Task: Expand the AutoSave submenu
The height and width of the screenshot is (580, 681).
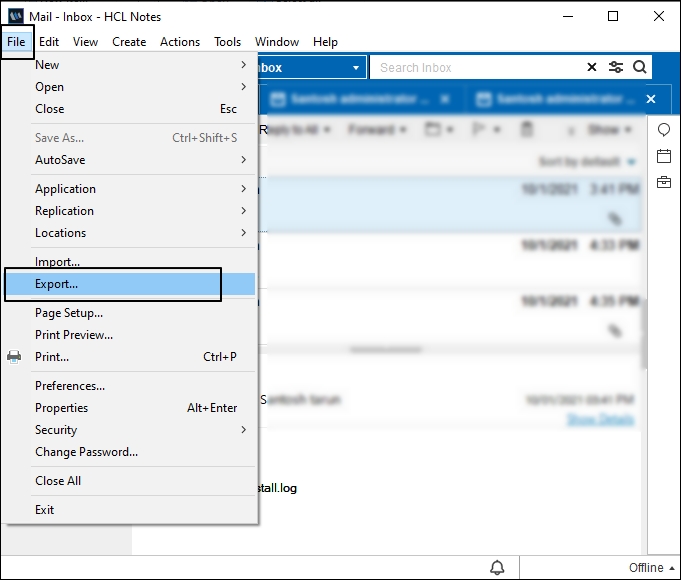Action: click(143, 160)
